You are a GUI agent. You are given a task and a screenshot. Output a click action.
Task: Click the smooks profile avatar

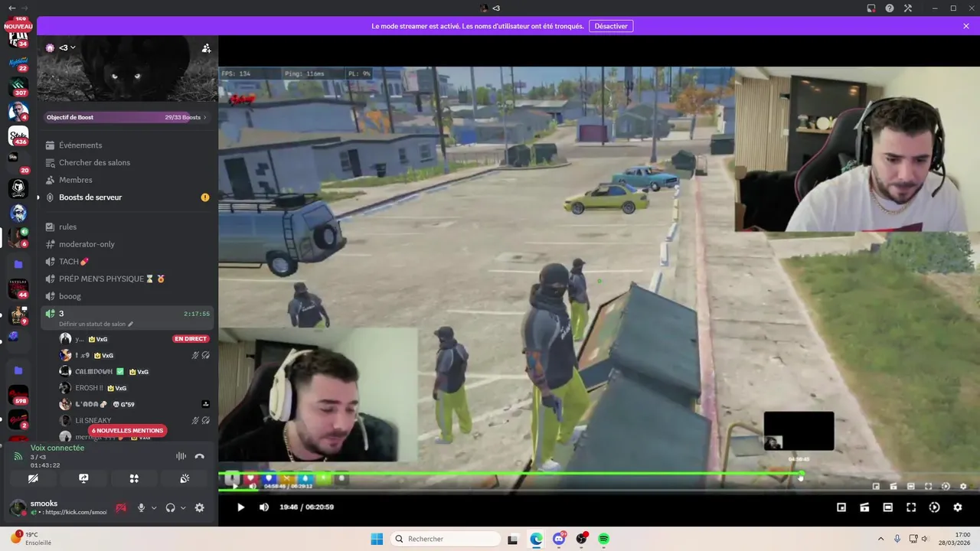point(18,507)
